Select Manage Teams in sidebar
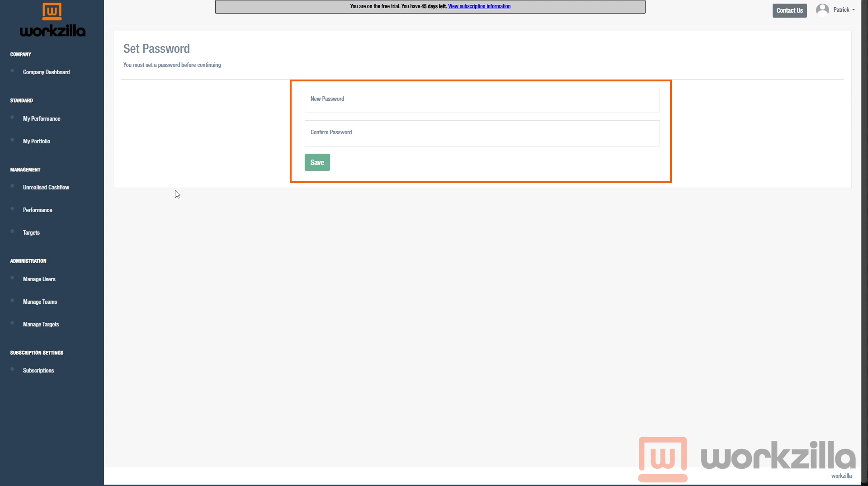The height and width of the screenshot is (486, 868). [x=40, y=302]
